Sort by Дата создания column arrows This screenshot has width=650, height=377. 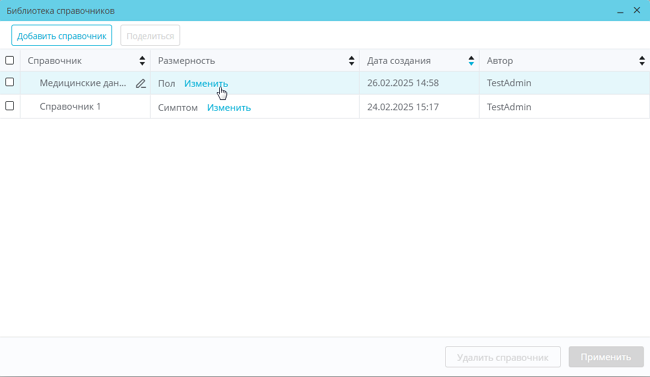pyautogui.click(x=471, y=61)
